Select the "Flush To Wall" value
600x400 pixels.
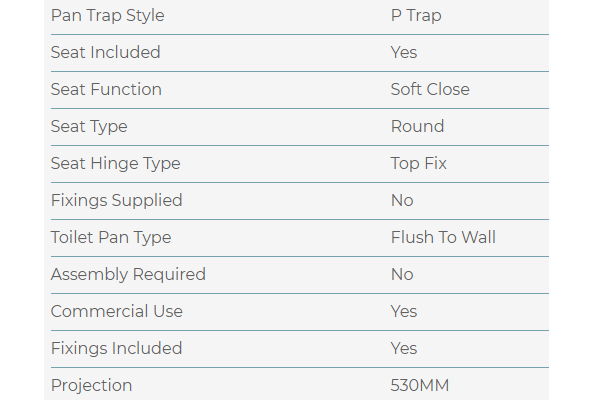pyautogui.click(x=443, y=237)
